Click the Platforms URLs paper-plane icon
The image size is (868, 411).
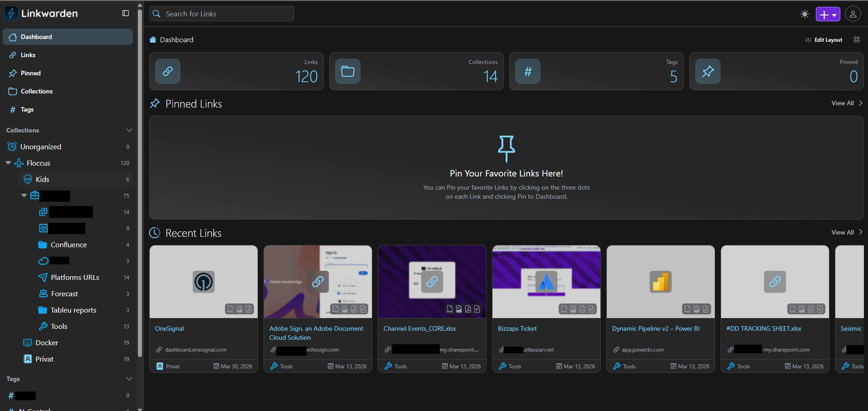pyautogui.click(x=43, y=277)
